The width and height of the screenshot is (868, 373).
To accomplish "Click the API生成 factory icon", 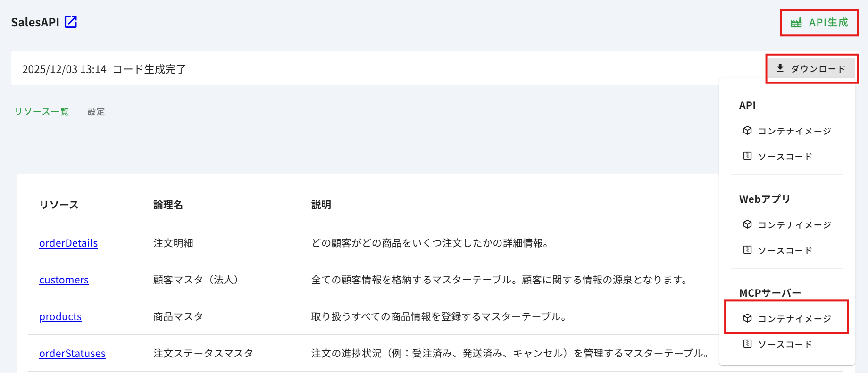I will [x=796, y=23].
